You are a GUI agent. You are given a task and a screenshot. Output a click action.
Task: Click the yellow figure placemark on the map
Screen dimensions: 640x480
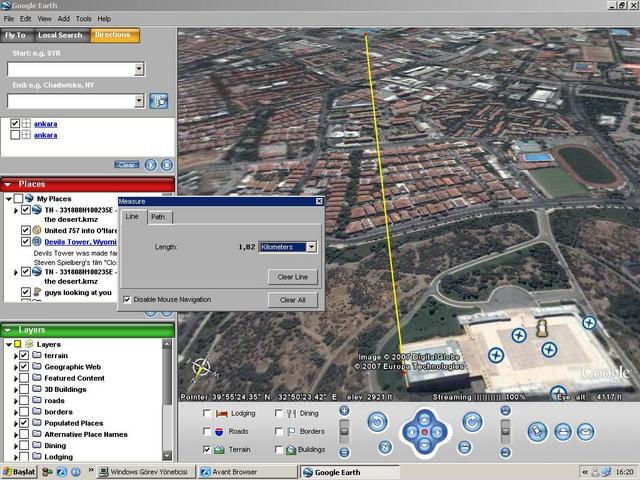coord(541,329)
